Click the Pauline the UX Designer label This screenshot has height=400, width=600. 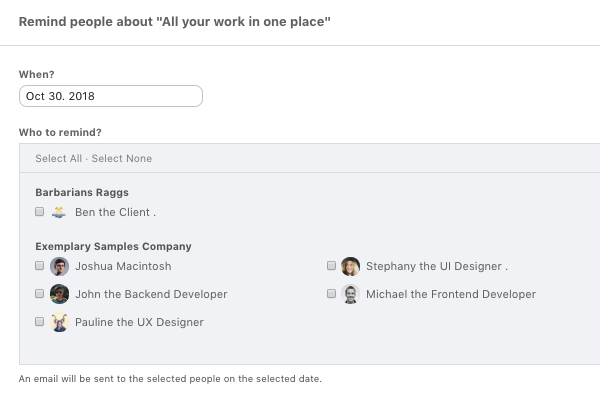tap(139, 322)
